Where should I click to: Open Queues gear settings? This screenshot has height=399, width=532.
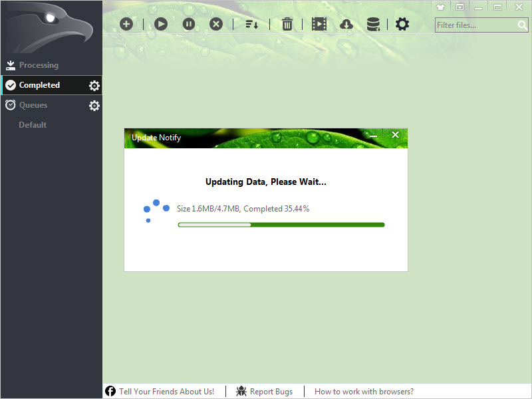coord(94,106)
